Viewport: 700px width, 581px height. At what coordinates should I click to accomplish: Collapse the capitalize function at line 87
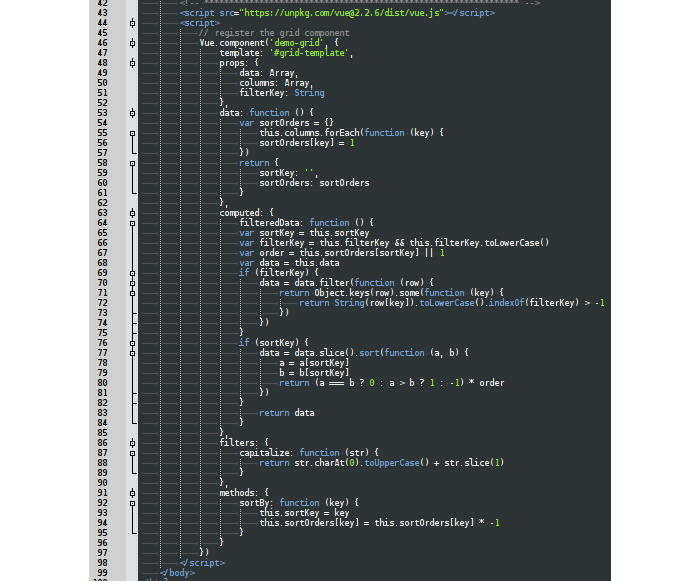pos(132,452)
